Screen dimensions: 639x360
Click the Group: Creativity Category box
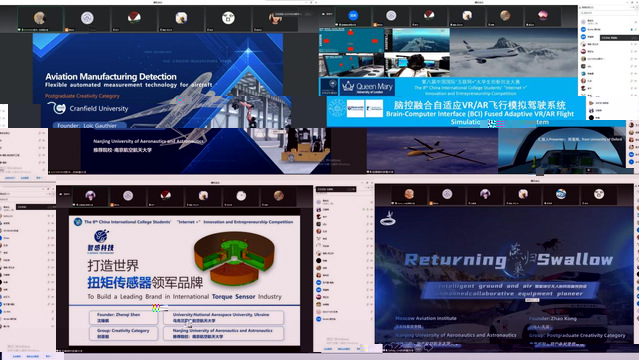pyautogui.click(x=123, y=333)
